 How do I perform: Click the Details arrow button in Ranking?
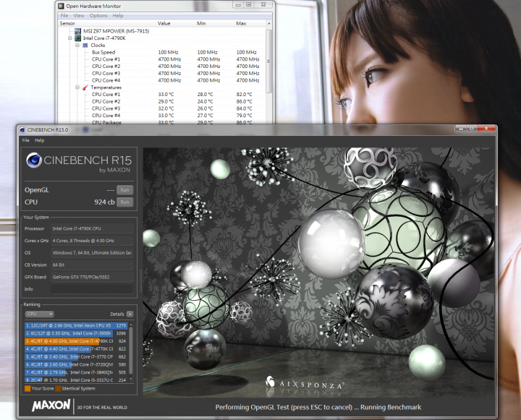coord(130,314)
